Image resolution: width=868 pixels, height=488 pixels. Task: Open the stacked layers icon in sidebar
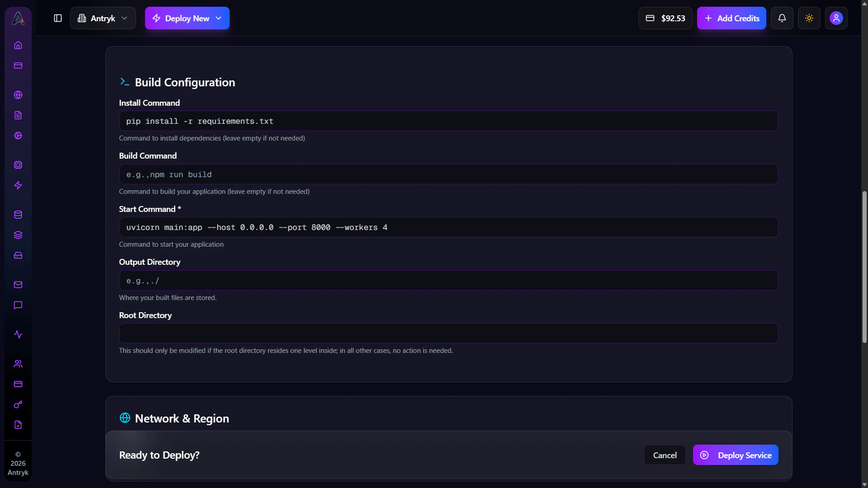[18, 235]
